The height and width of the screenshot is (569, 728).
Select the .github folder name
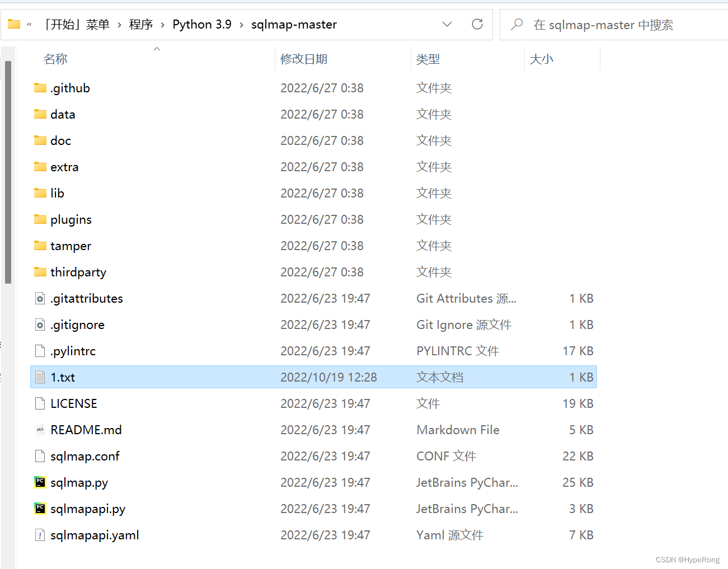point(70,88)
